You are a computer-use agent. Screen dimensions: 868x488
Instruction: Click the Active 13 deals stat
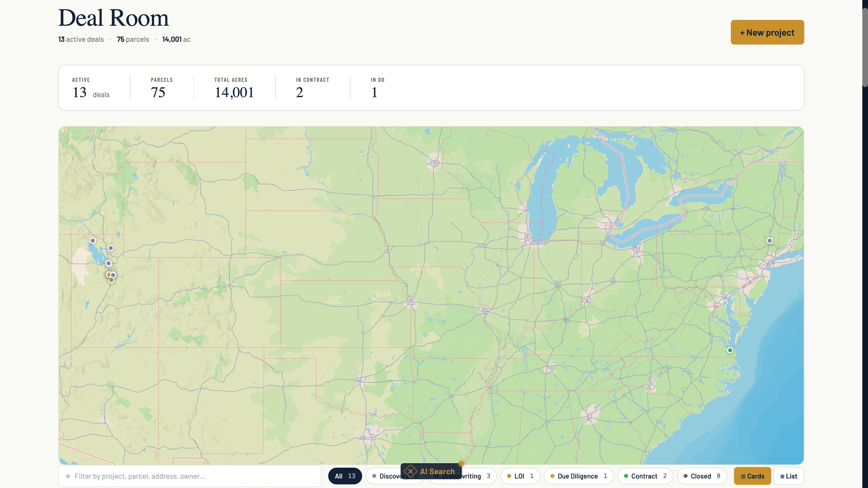(x=91, y=88)
